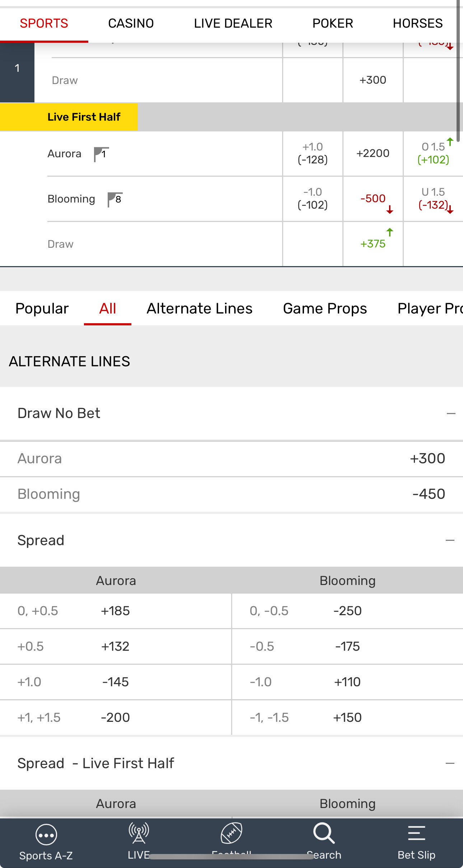The width and height of the screenshot is (463, 868).
Task: Open the Football icon in bottom bar
Action: coord(231,834)
